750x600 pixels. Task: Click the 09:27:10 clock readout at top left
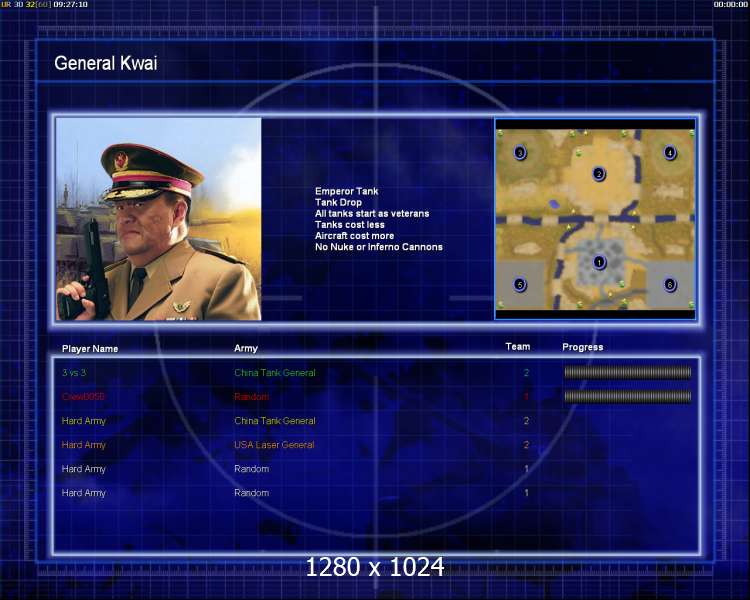point(70,4)
